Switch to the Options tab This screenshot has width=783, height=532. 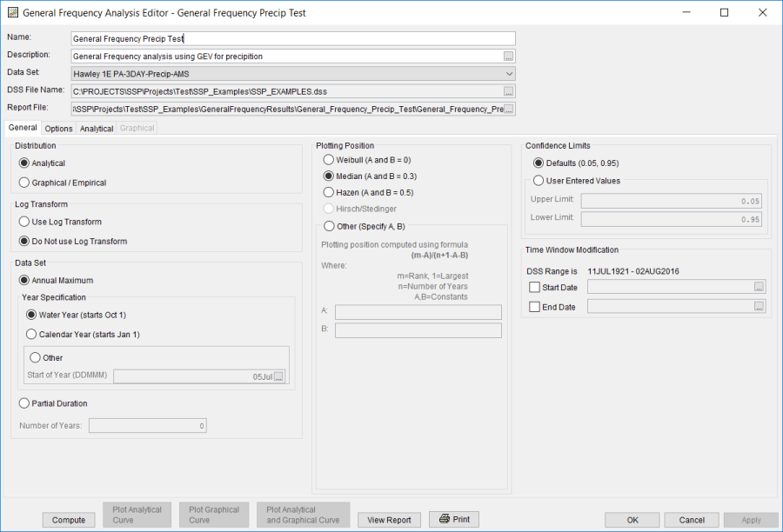pos(58,128)
